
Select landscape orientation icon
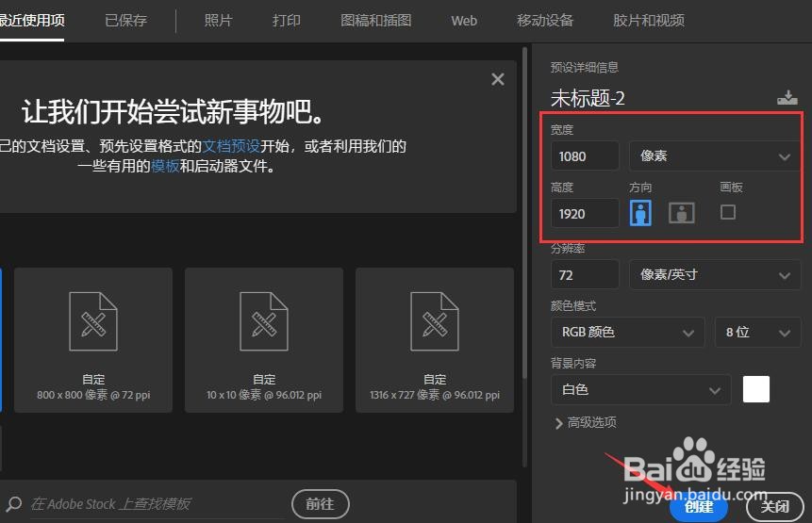tap(682, 213)
